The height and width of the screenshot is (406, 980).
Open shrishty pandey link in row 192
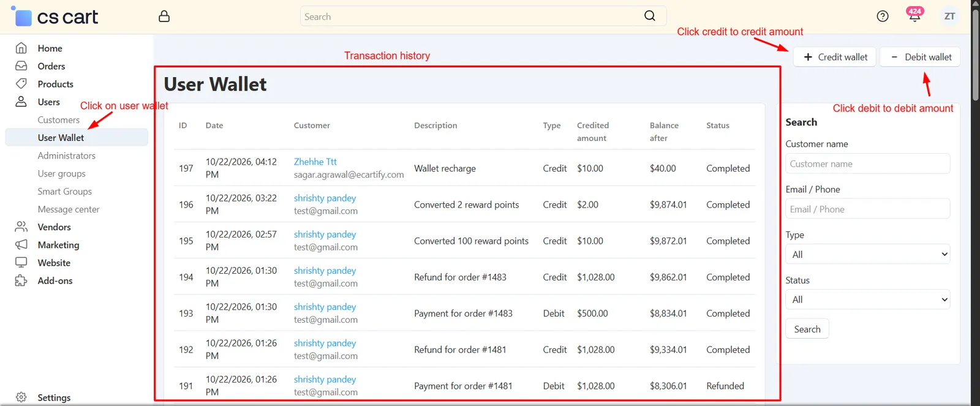pyautogui.click(x=325, y=343)
